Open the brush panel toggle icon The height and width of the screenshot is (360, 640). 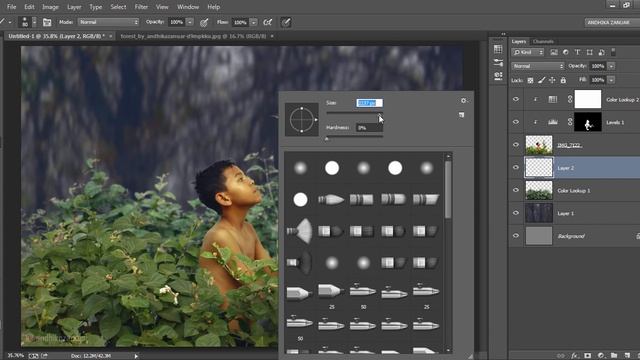coord(47,22)
